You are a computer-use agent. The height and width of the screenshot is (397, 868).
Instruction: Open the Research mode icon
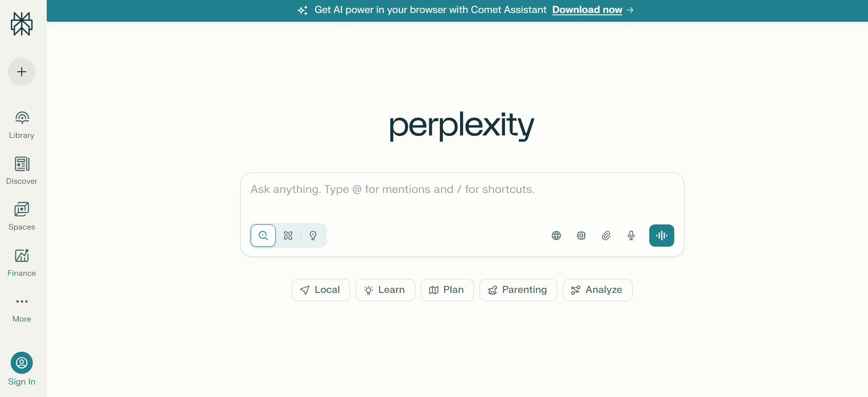(288, 235)
